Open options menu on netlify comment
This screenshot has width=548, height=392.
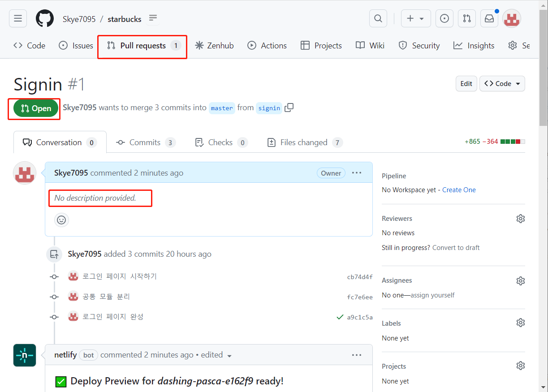(x=357, y=355)
